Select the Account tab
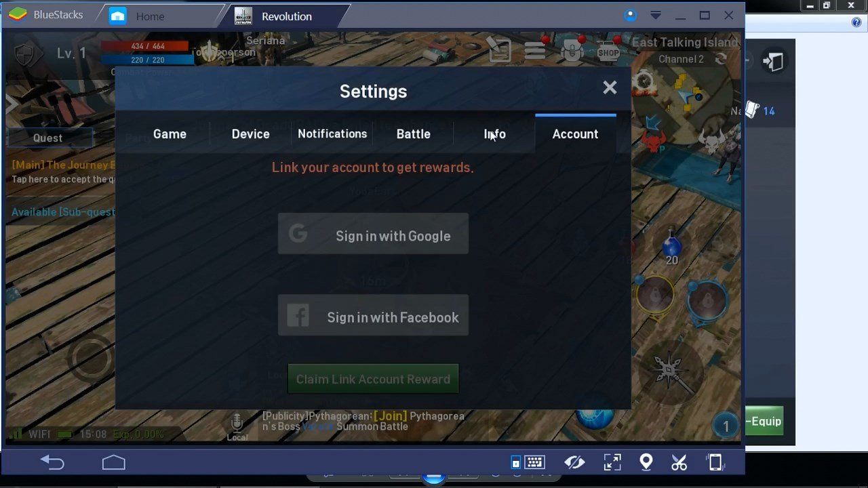868x488 pixels. [x=575, y=134]
